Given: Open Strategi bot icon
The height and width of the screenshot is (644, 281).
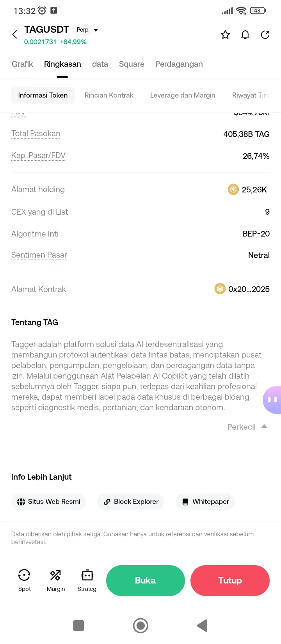Looking at the screenshot, I should tap(87, 575).
